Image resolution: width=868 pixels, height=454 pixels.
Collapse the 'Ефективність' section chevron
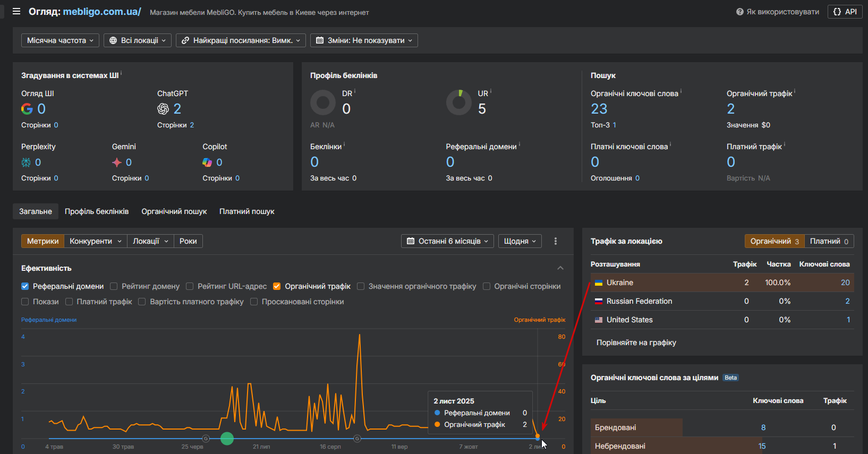click(x=560, y=268)
